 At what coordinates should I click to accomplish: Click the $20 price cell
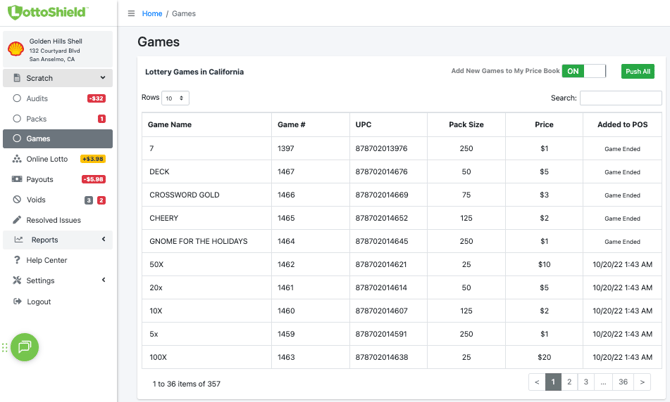(x=544, y=357)
